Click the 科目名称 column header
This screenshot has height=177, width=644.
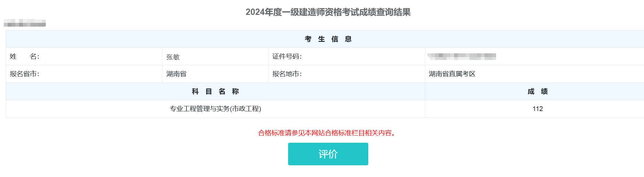[x=215, y=91]
